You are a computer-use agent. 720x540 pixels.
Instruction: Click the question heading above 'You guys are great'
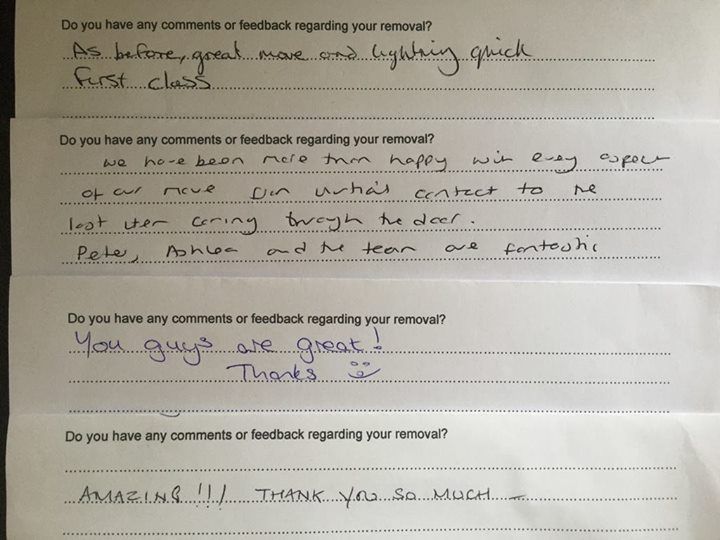point(256,321)
